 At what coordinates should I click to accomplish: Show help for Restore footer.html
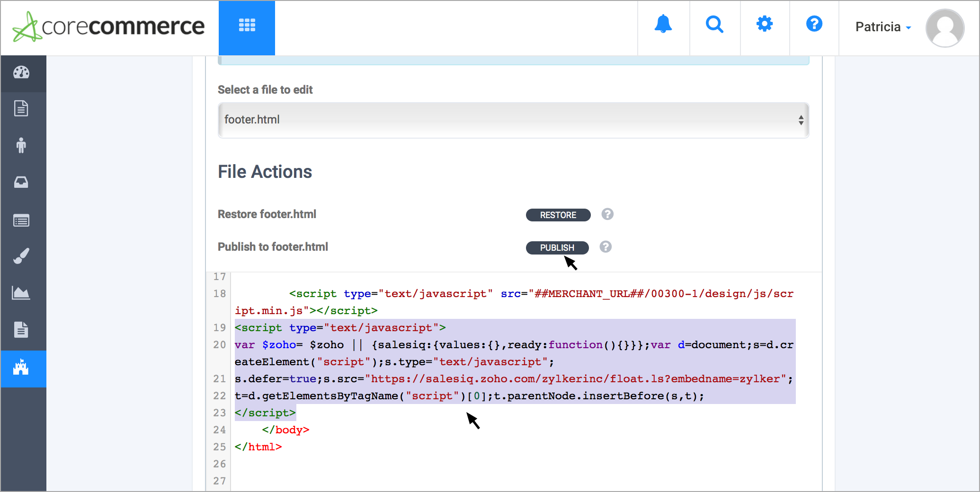coord(607,214)
